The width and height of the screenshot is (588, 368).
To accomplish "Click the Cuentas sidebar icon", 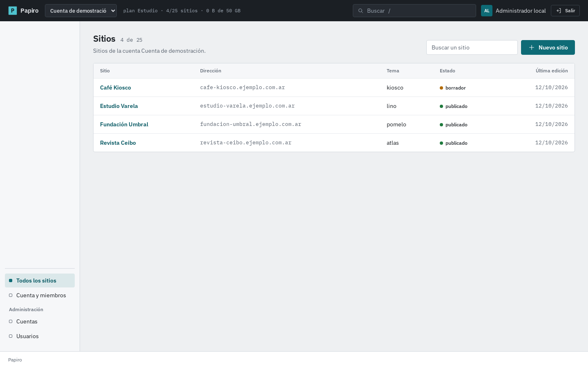I will [x=11, y=321].
